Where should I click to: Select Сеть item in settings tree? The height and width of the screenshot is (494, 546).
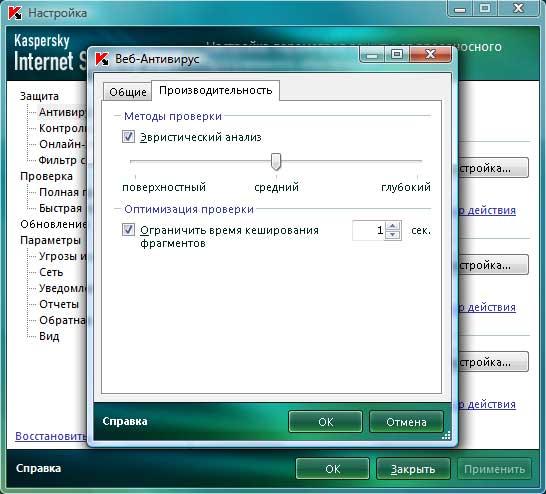(x=51, y=272)
